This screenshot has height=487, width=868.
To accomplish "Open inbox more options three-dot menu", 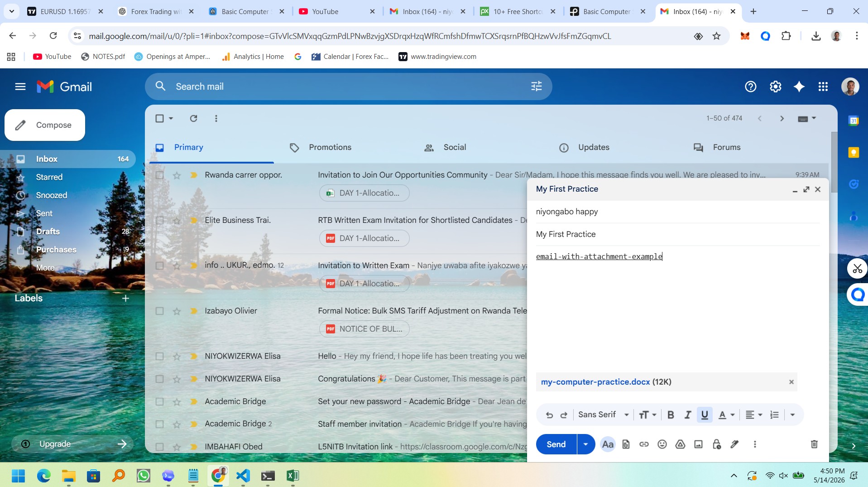I will (216, 118).
